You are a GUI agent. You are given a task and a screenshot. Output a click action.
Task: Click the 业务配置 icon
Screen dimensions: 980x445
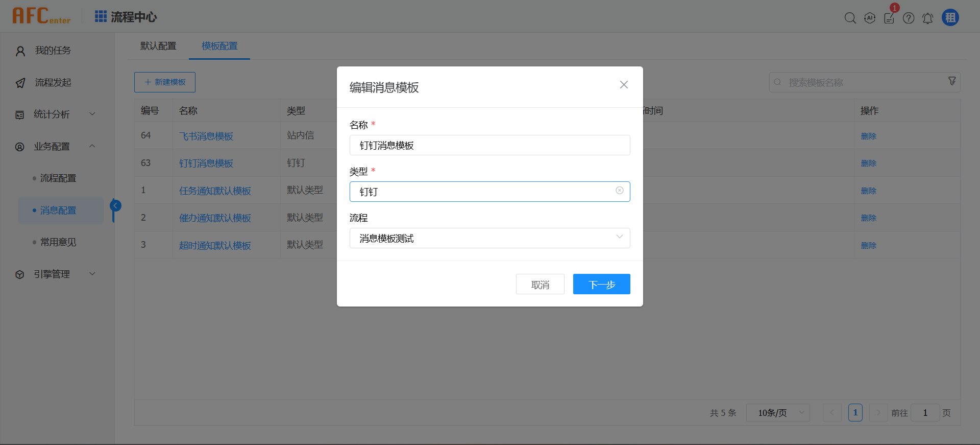click(20, 147)
